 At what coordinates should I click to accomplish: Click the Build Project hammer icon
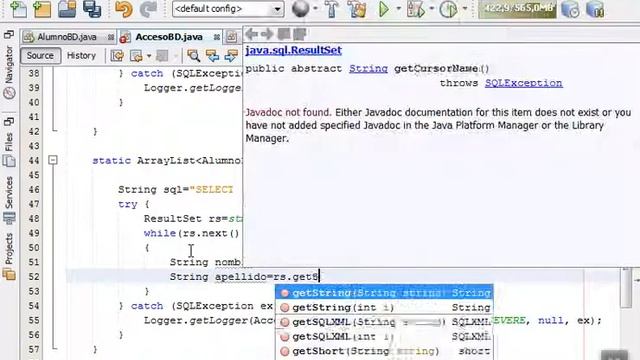[x=331, y=9]
